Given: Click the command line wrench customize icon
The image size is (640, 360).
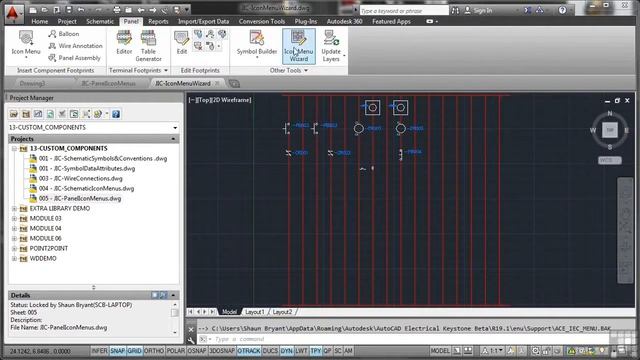Looking at the screenshot, I should coord(191,340).
